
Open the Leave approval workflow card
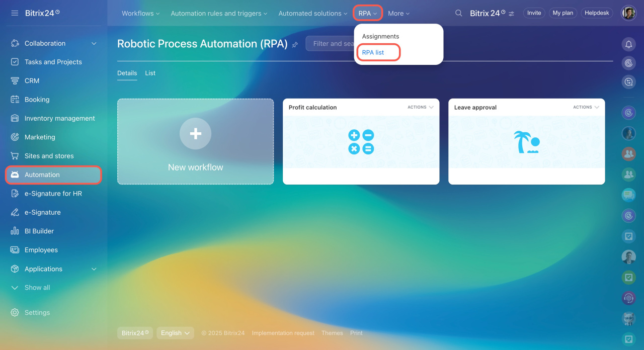[526, 142]
